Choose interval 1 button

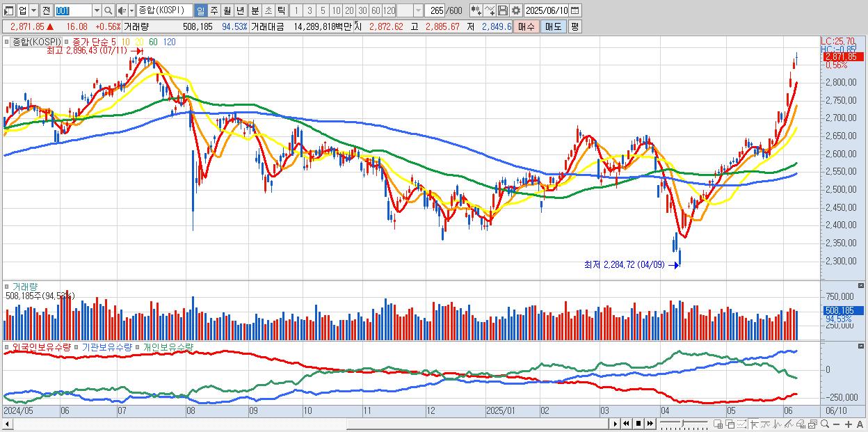click(x=296, y=10)
